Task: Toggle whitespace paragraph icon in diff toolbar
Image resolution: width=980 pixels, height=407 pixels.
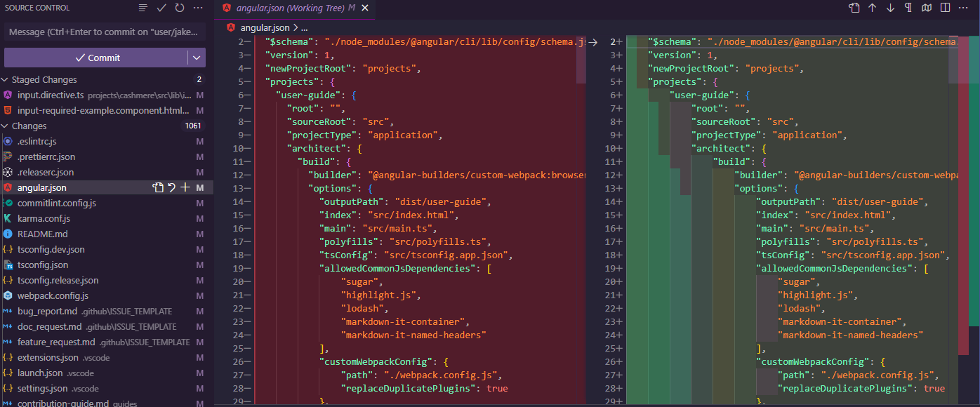Action: (x=909, y=8)
